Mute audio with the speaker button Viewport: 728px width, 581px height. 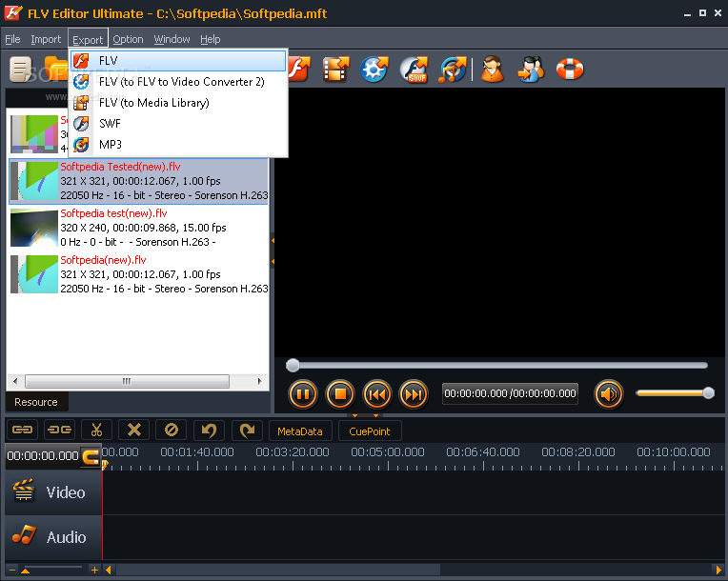609,394
